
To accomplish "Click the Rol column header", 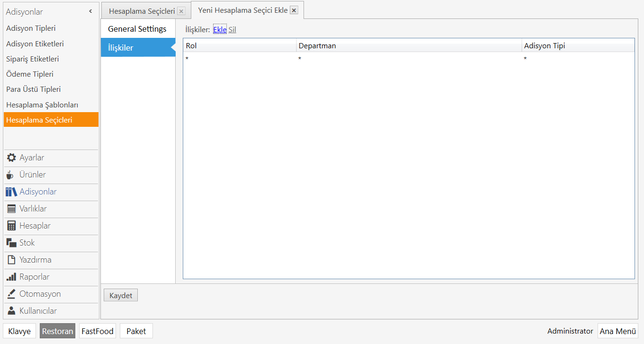I will (240, 46).
